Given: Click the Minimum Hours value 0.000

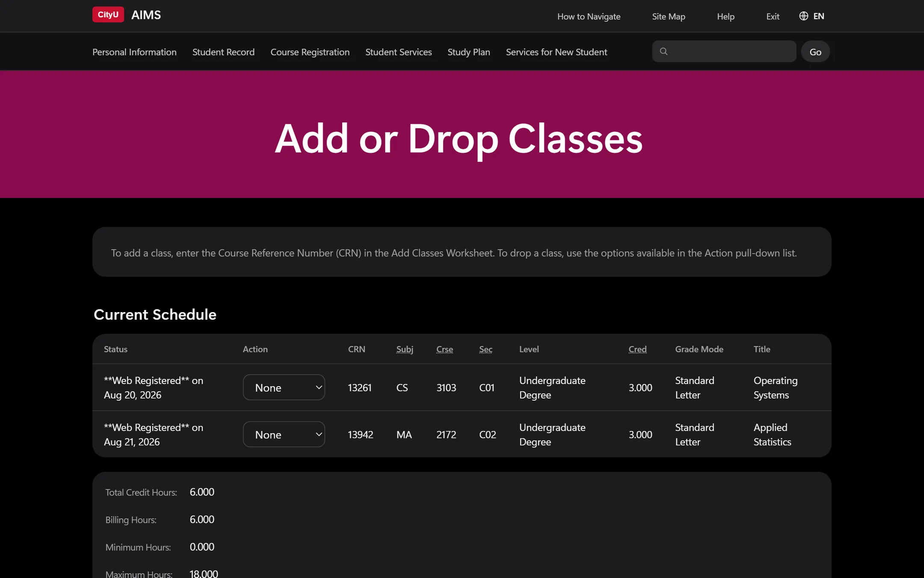Looking at the screenshot, I should click(202, 547).
